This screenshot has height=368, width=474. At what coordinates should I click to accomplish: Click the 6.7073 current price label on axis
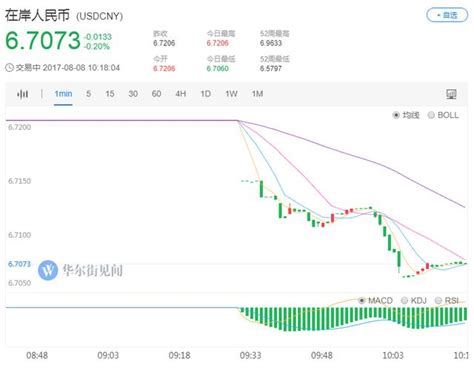tap(19, 264)
